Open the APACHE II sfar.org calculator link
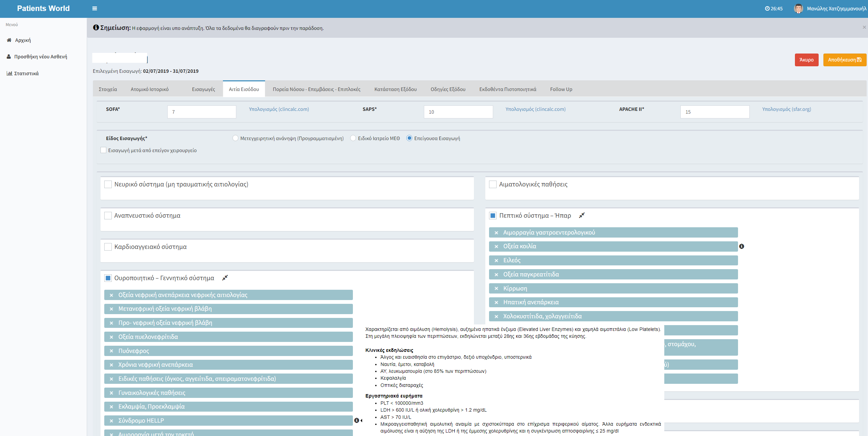 coord(786,109)
